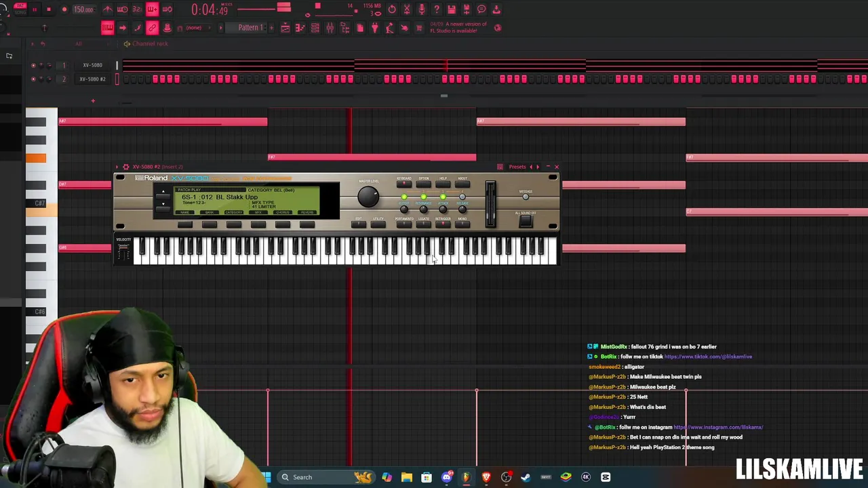Image resolution: width=868 pixels, height=488 pixels.
Task: Open XV-5080 #2 plugin options gear icon
Action: tap(125, 167)
